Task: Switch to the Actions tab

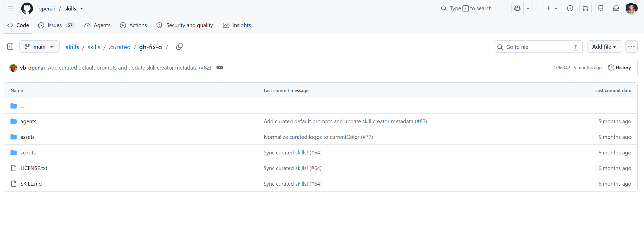Action: click(133, 25)
